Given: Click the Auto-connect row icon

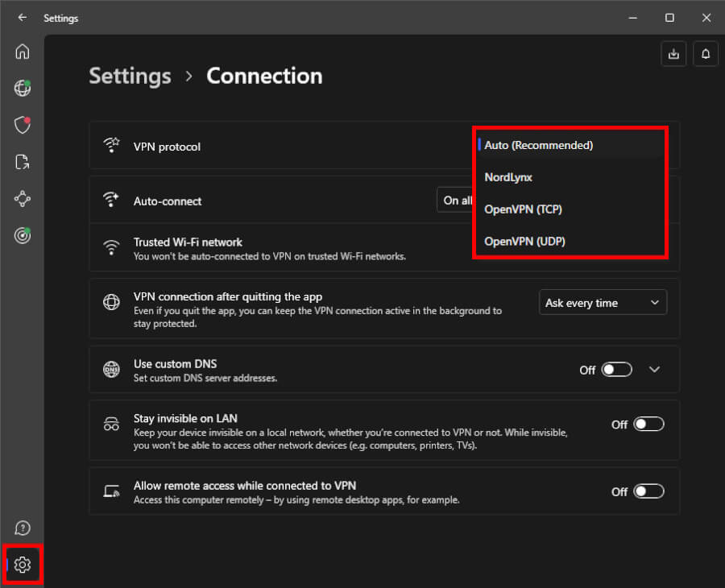Looking at the screenshot, I should click(111, 200).
